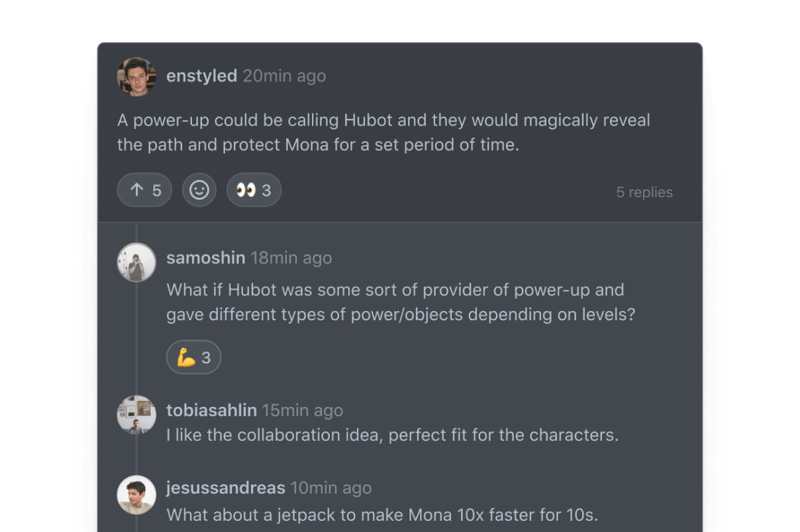Click enstyled's comment text about Hubot power-up

pyautogui.click(x=383, y=132)
